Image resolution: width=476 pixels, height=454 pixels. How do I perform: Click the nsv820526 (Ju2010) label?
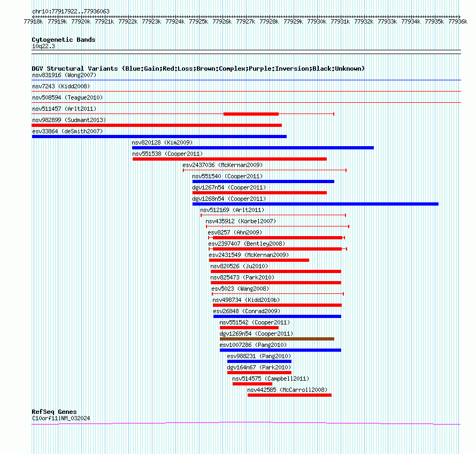[x=239, y=266]
